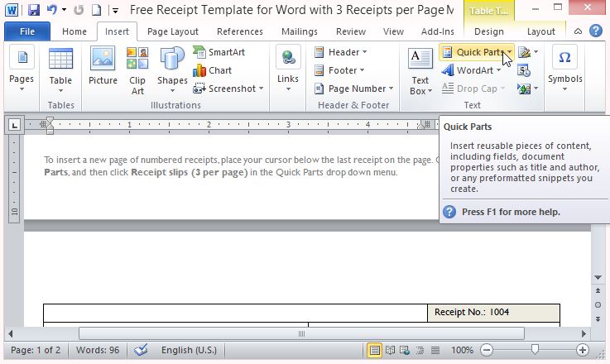Click the tab stop selector on ruler
610x364 pixels.
(14, 125)
